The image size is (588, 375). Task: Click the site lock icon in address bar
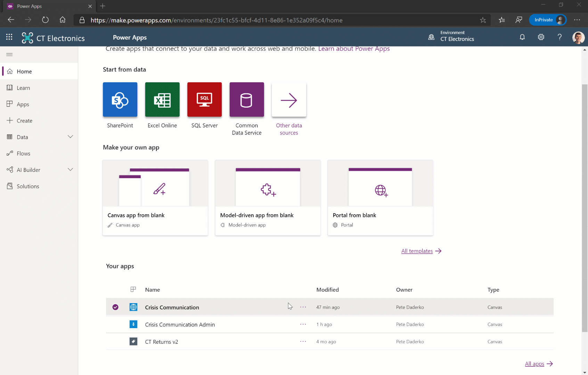click(x=82, y=20)
